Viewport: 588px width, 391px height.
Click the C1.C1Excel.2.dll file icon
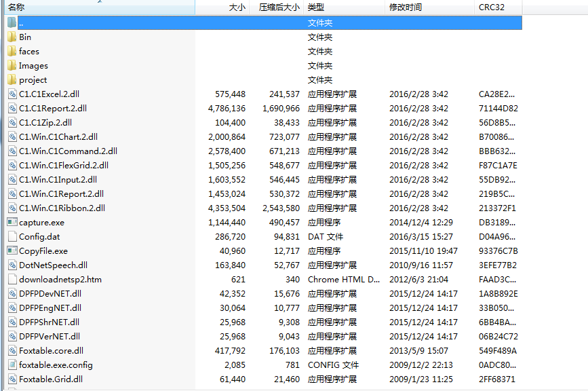point(12,94)
